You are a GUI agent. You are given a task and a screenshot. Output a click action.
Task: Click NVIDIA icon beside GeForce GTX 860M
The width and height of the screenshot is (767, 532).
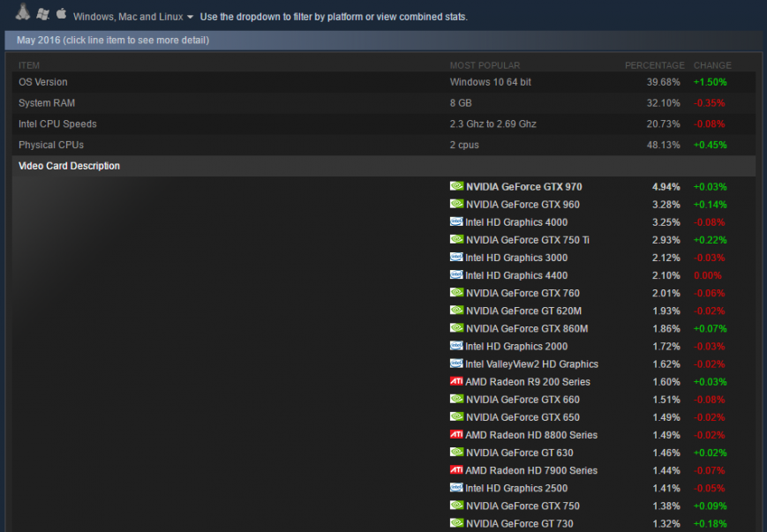tap(456, 327)
